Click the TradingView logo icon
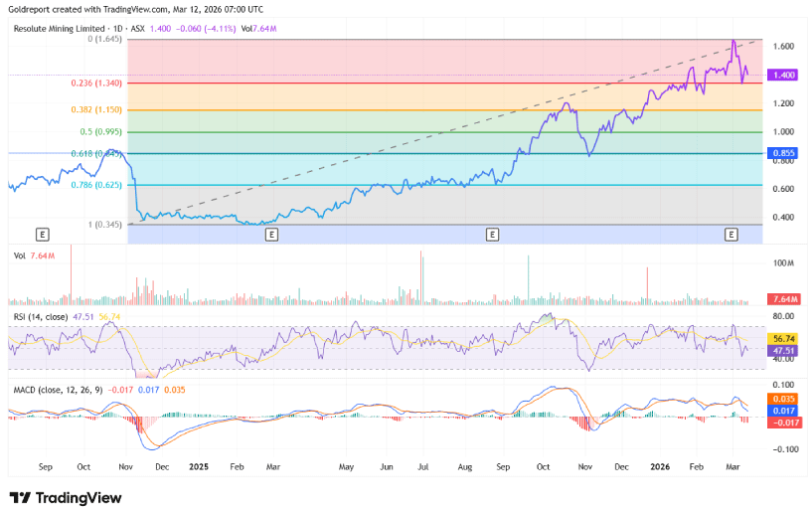812x511 pixels. tap(20, 497)
